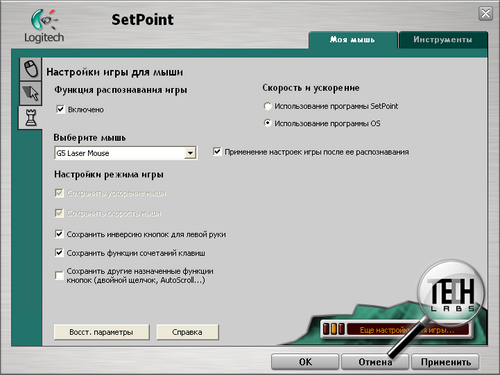Select Использование программы OS radio button
The height and width of the screenshot is (375, 500).
[x=267, y=123]
